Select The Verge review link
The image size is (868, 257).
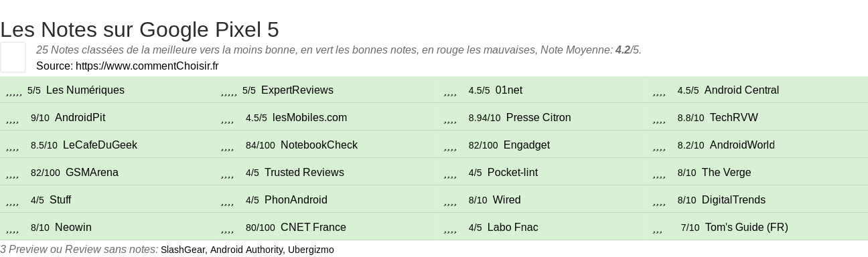726,173
